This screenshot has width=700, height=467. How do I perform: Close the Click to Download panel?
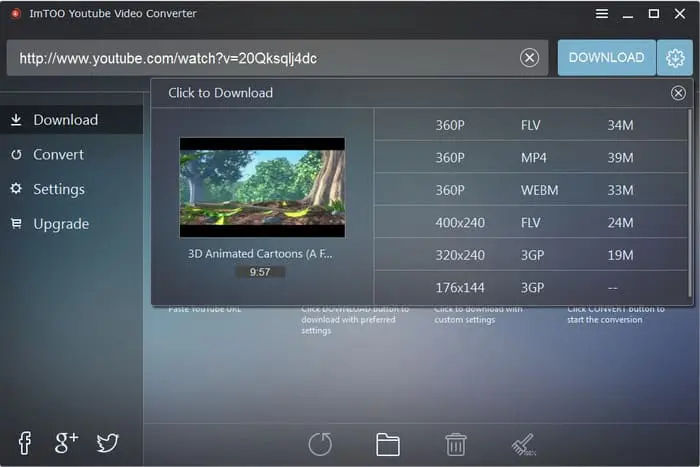[678, 93]
